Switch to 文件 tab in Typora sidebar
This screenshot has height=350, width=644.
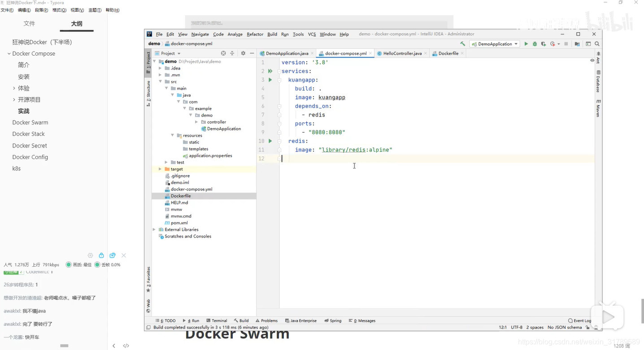coord(29,23)
